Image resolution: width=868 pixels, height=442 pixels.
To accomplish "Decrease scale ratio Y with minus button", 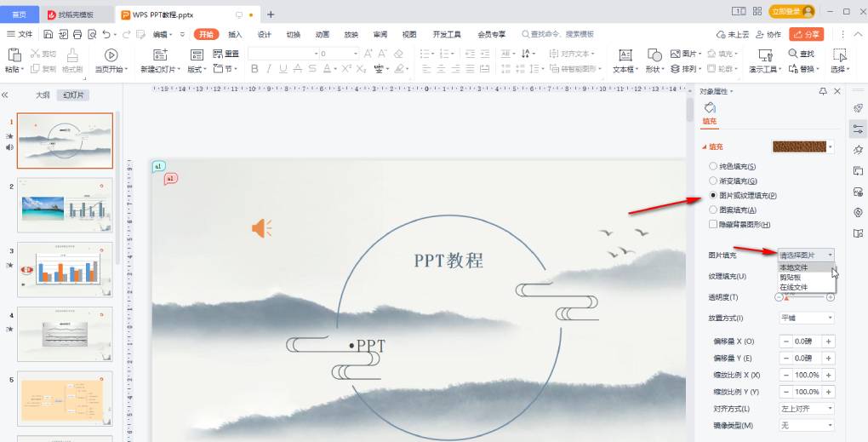I will [786, 392].
